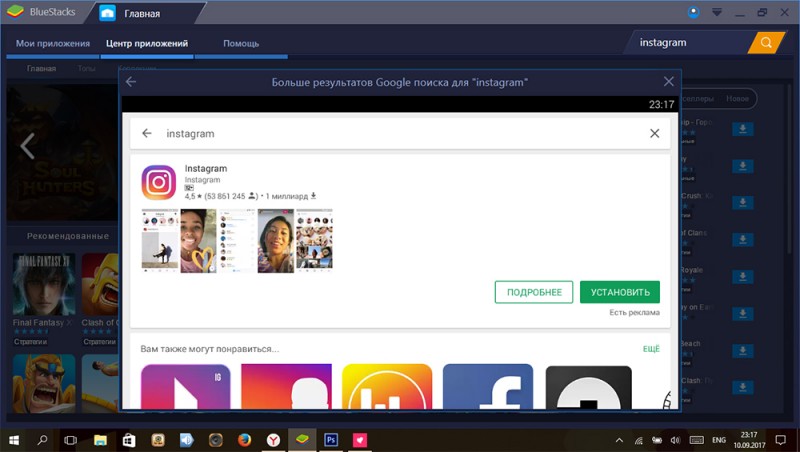800x452 pixels.
Task: Open the Windows Store taskbar icon
Action: pos(129,440)
